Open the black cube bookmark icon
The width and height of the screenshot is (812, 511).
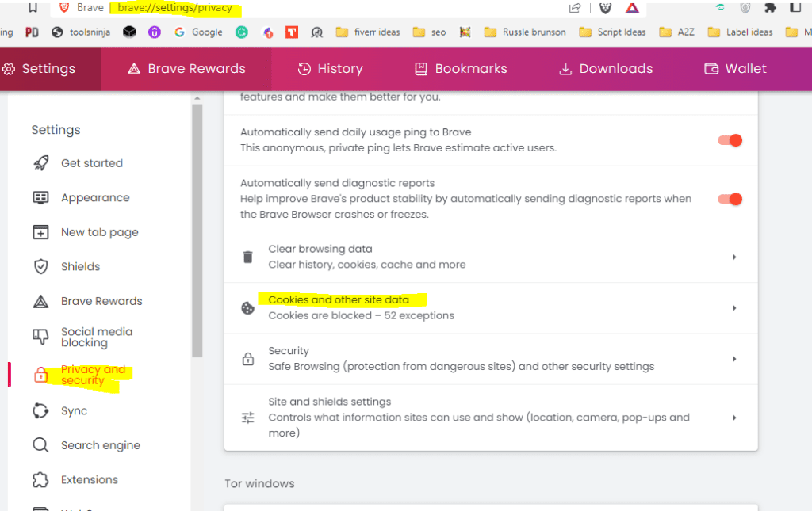[x=129, y=32]
